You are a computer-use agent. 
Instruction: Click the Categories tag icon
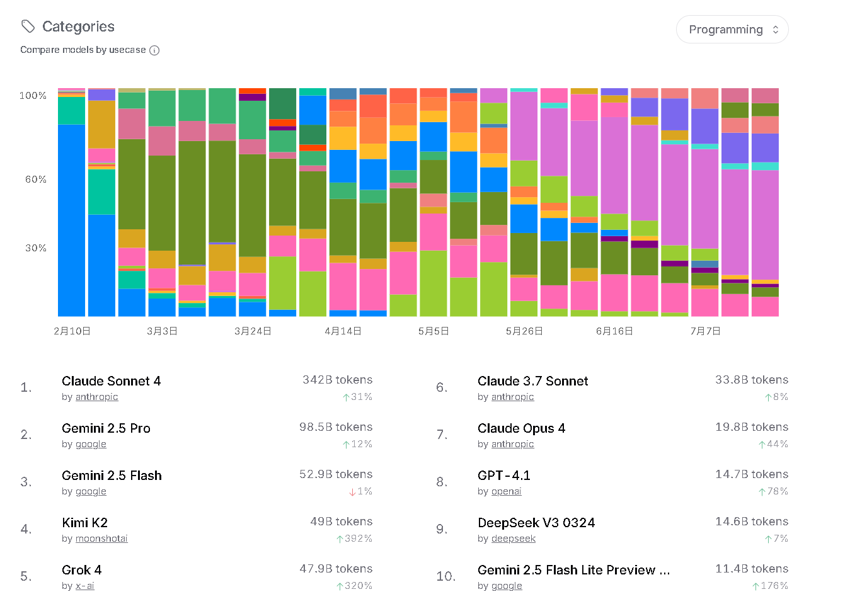(28, 26)
